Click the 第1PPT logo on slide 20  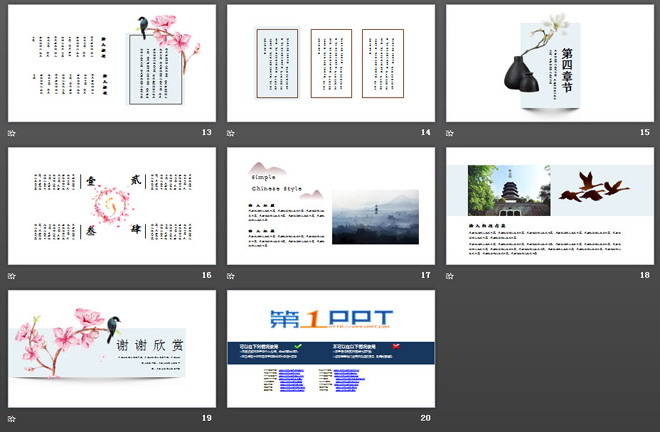point(330,320)
